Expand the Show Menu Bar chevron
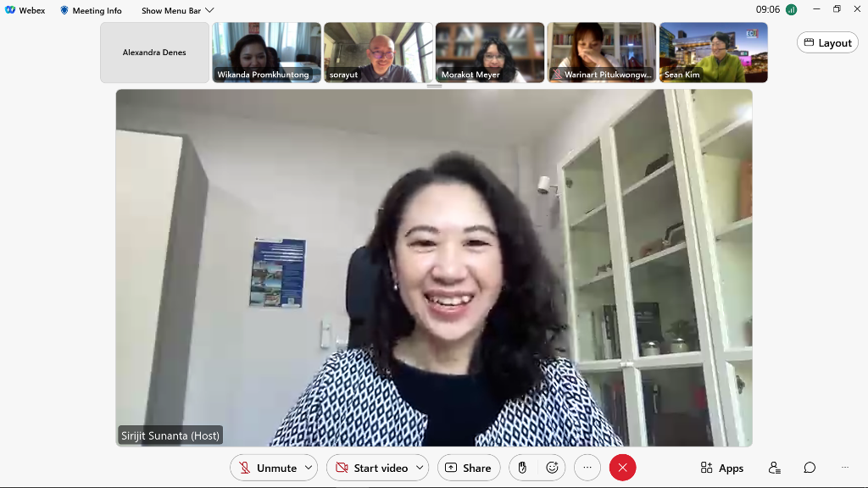 209,10
